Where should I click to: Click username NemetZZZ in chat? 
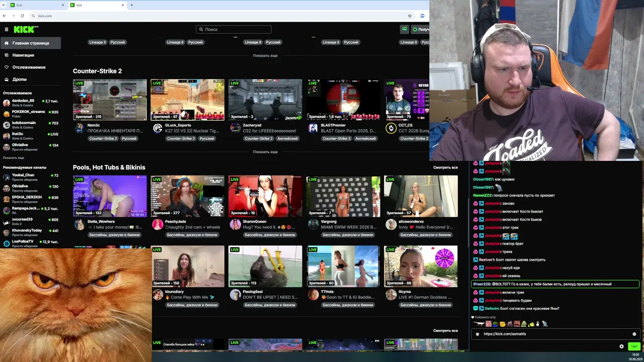[482, 195]
